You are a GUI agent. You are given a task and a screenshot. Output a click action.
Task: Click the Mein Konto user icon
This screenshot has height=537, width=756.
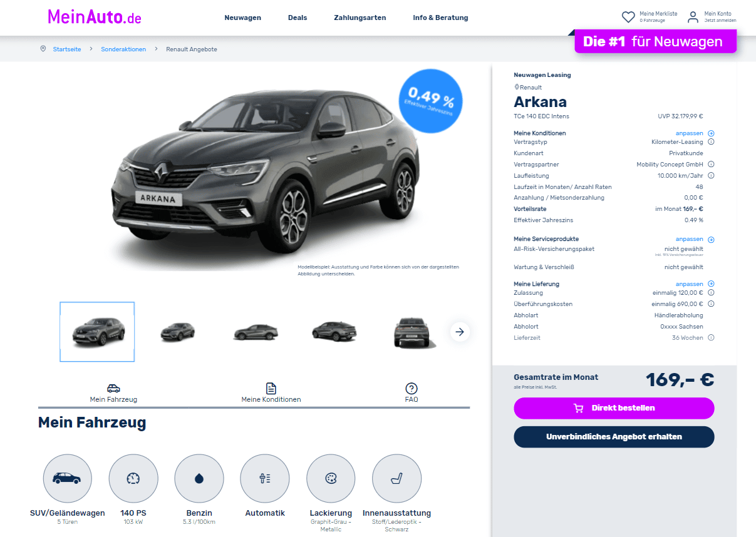[693, 17]
